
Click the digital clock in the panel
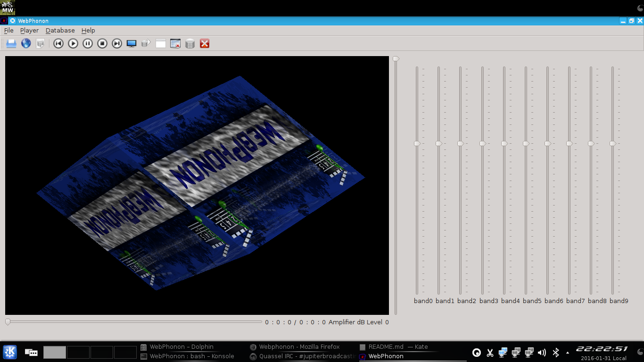click(x=602, y=349)
